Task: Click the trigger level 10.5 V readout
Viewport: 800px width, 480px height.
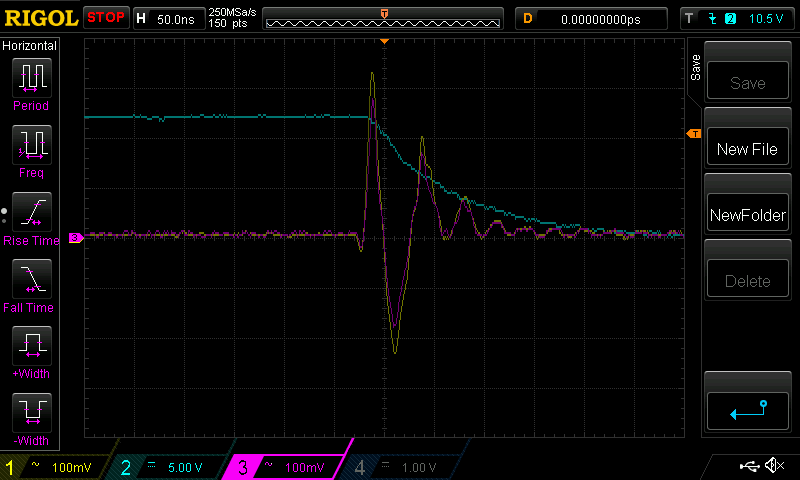Action: tap(766, 19)
